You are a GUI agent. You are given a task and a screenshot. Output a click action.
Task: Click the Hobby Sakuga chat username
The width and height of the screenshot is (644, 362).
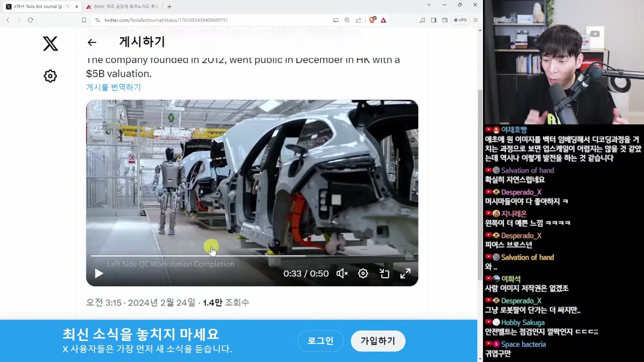coord(523,322)
